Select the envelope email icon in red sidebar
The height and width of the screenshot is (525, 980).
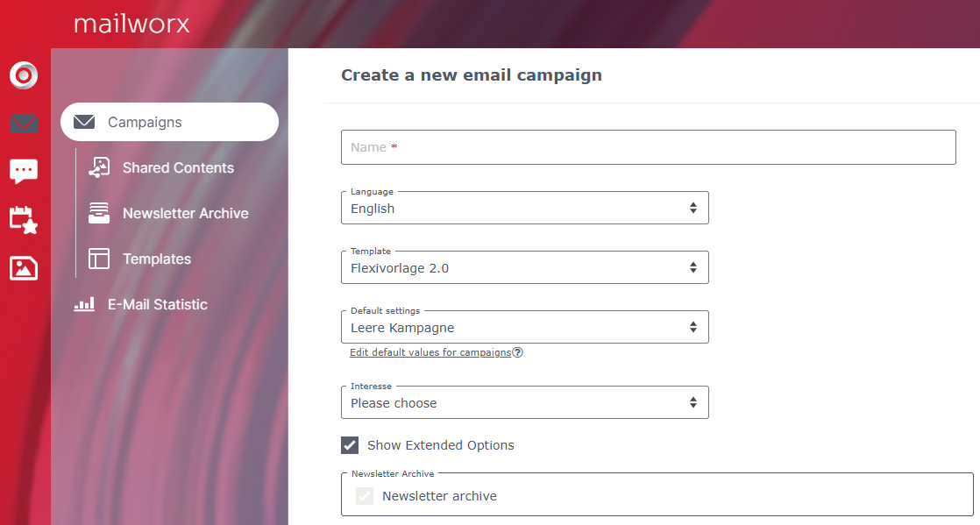click(x=24, y=123)
